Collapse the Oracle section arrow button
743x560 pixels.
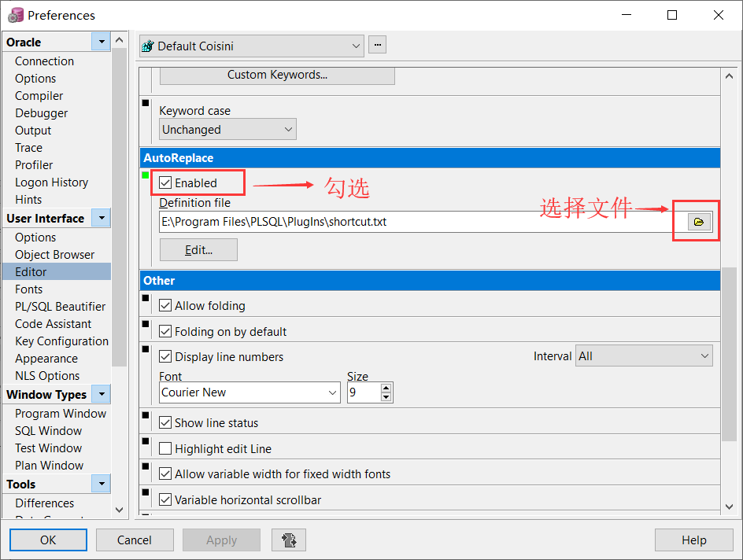100,42
